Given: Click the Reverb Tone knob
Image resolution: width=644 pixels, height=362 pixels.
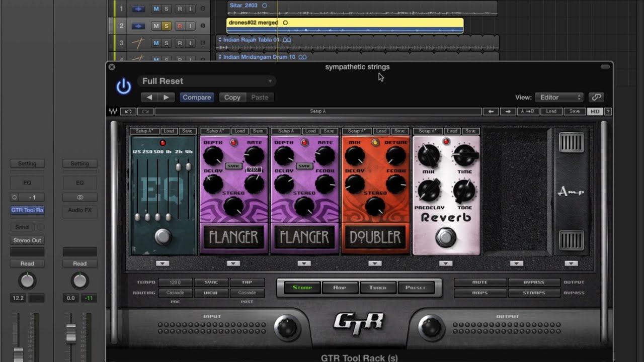Looking at the screenshot, I should 465,191.
